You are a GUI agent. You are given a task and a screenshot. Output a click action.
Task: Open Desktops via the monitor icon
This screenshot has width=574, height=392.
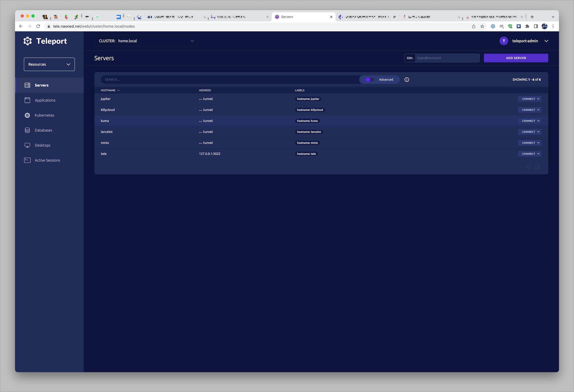27,145
